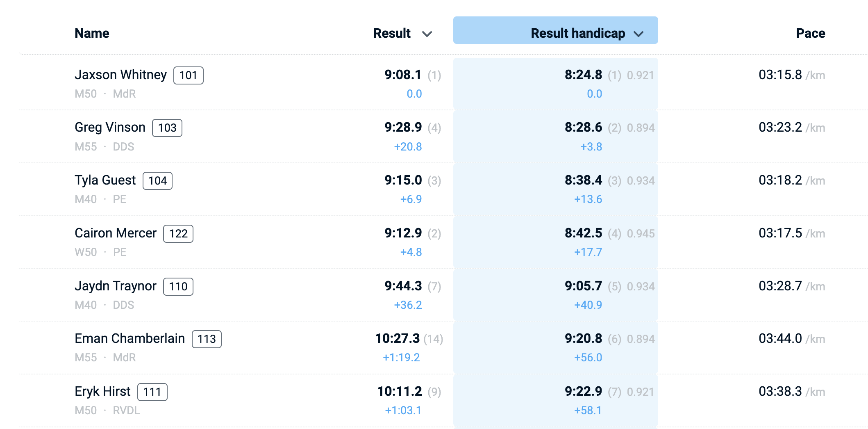
Task: Click bib number badge 101
Action: [188, 75]
